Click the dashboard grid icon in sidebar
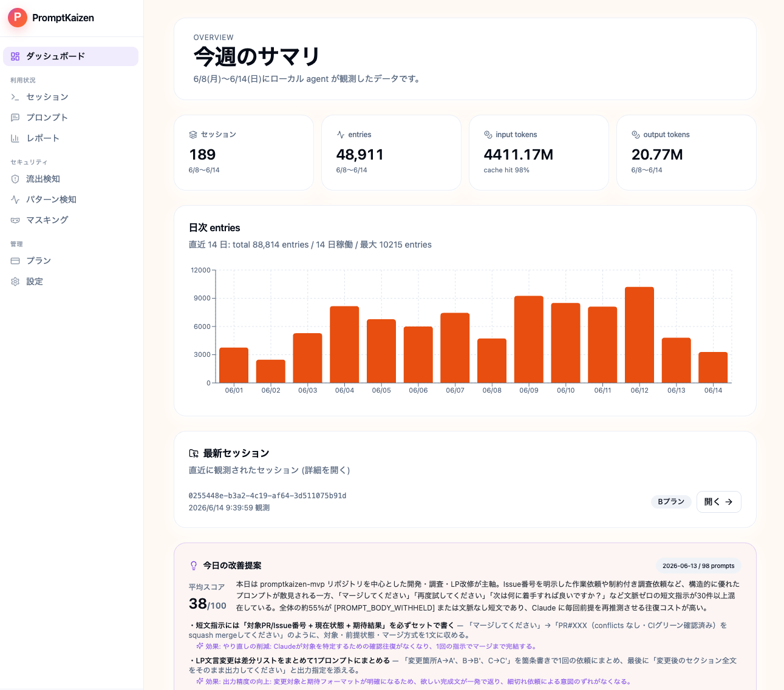Image resolution: width=784 pixels, height=690 pixels. (15, 56)
